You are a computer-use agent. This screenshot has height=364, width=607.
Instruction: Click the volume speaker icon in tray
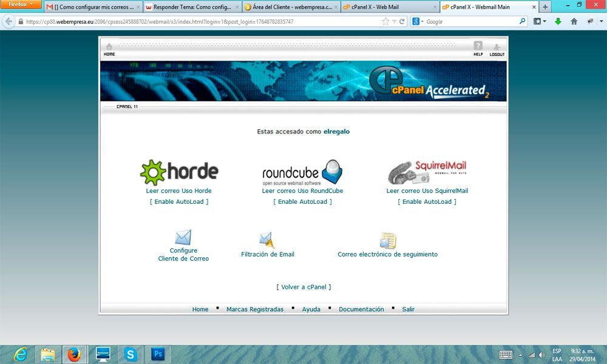click(x=541, y=355)
